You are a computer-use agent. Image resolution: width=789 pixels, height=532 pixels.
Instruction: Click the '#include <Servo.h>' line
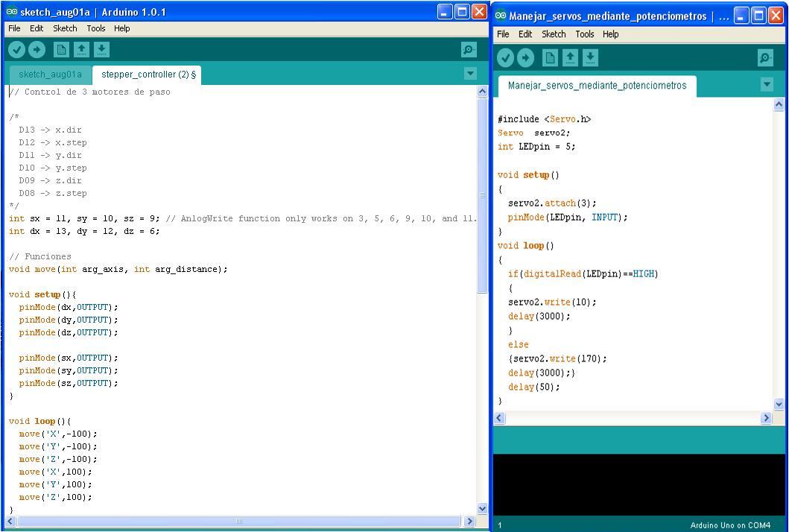[544, 118]
